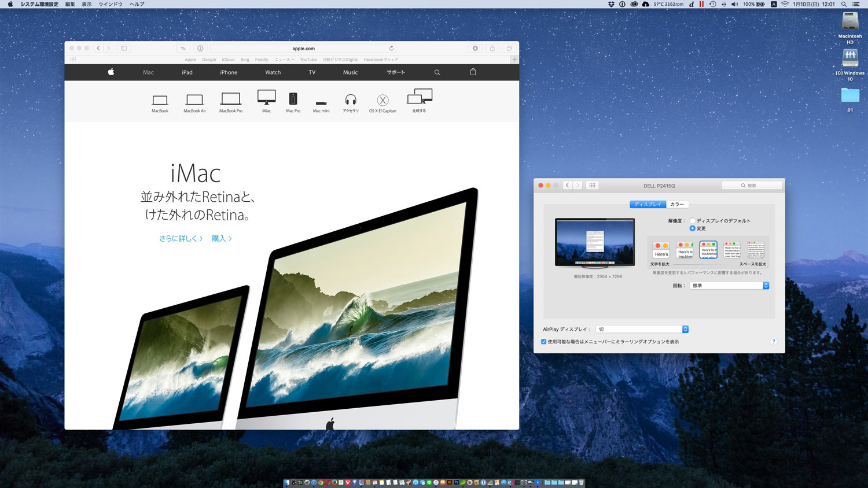Open the ウインドウ menu
The width and height of the screenshot is (868, 488).
click(x=111, y=4)
